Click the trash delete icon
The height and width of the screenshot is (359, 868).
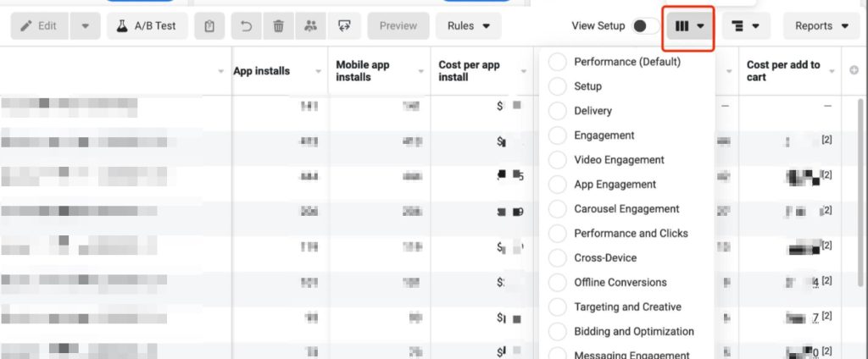coord(278,26)
